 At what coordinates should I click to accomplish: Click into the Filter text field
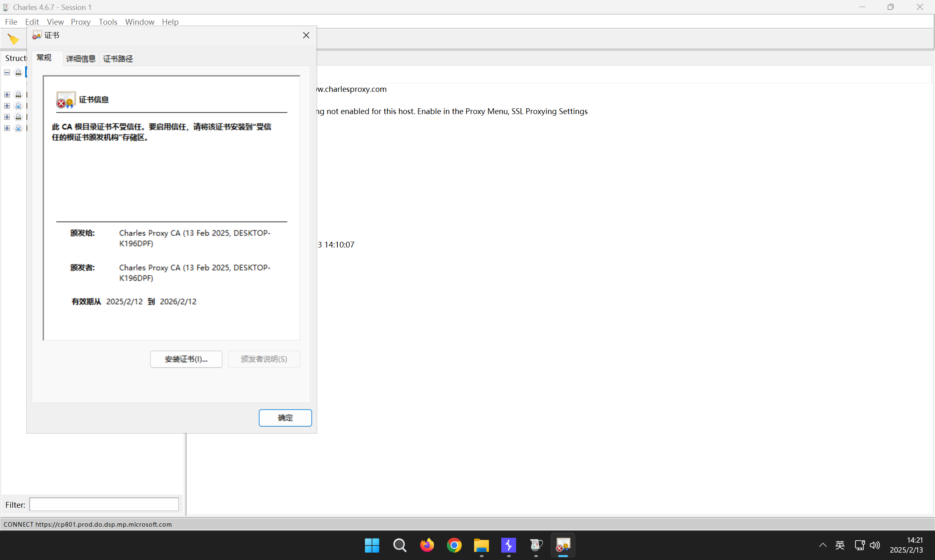[104, 504]
